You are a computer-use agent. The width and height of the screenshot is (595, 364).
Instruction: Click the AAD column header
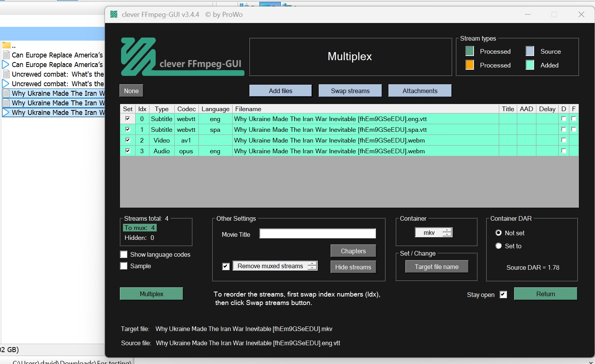coord(526,109)
